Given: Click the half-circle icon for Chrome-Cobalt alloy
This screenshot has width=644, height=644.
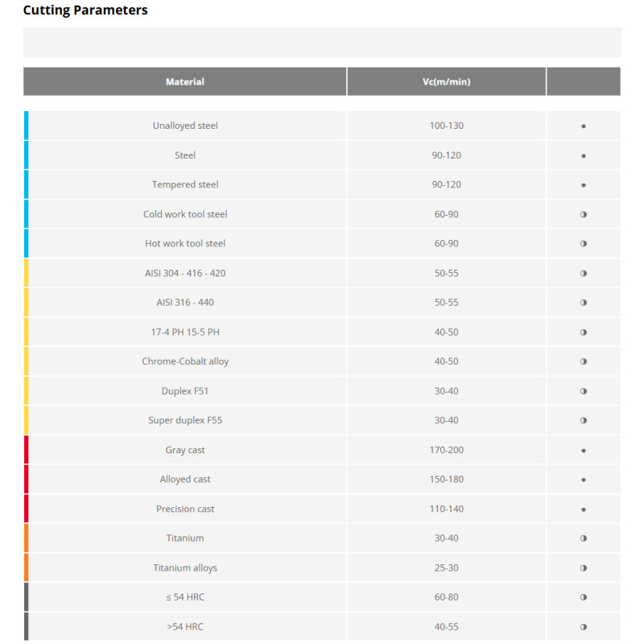Looking at the screenshot, I should [583, 362].
